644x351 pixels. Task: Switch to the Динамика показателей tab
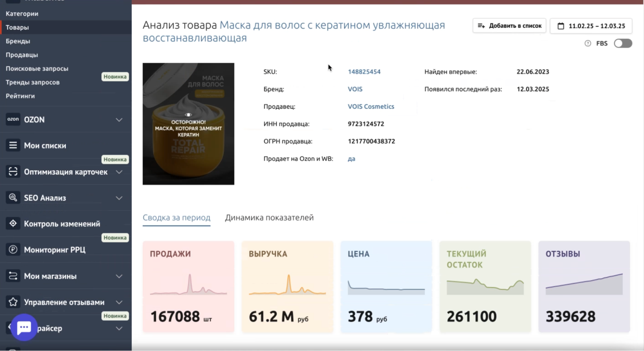(269, 217)
